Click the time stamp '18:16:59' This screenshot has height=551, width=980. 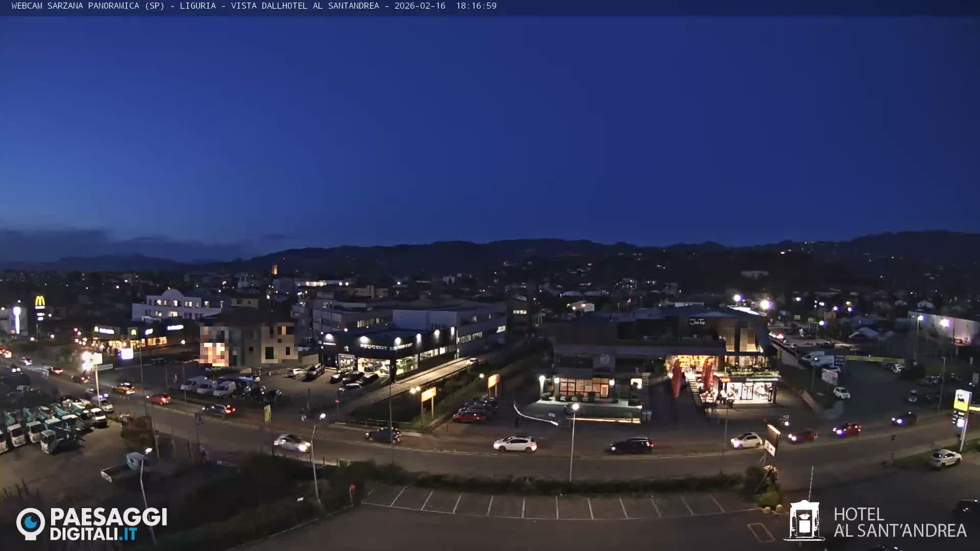tap(476, 6)
